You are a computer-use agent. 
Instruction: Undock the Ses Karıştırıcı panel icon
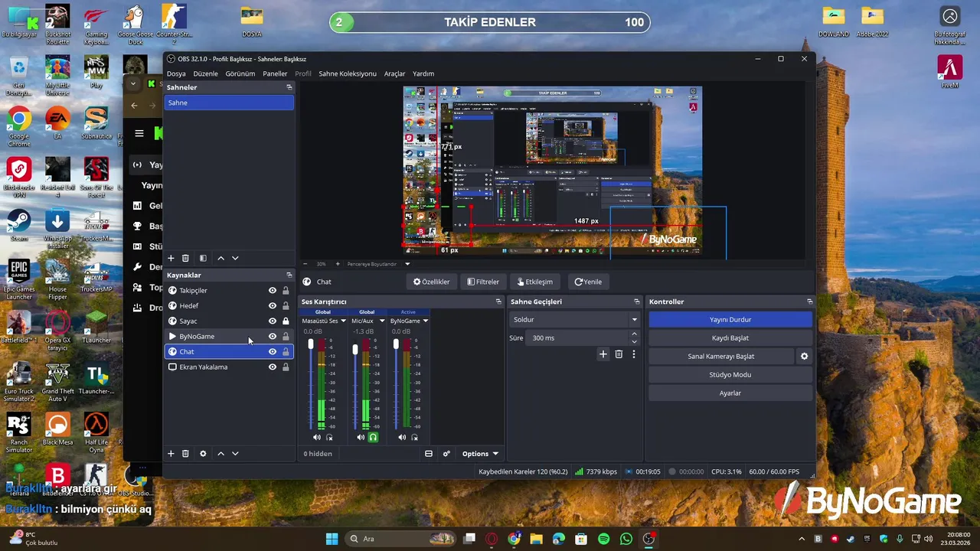[498, 302]
